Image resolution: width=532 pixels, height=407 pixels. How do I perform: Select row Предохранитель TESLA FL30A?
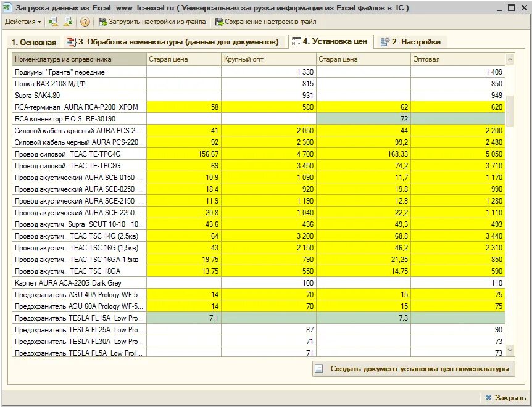[x=259, y=342]
